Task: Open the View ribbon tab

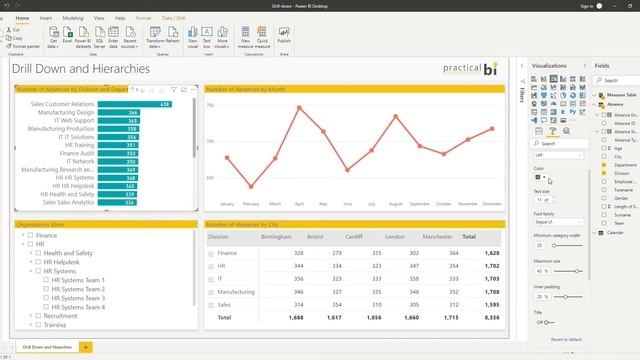Action: point(99,18)
